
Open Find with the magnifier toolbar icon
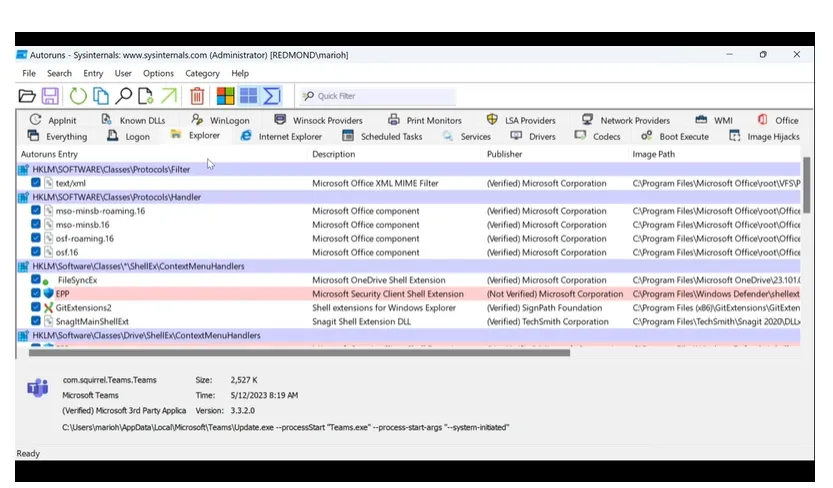(124, 96)
